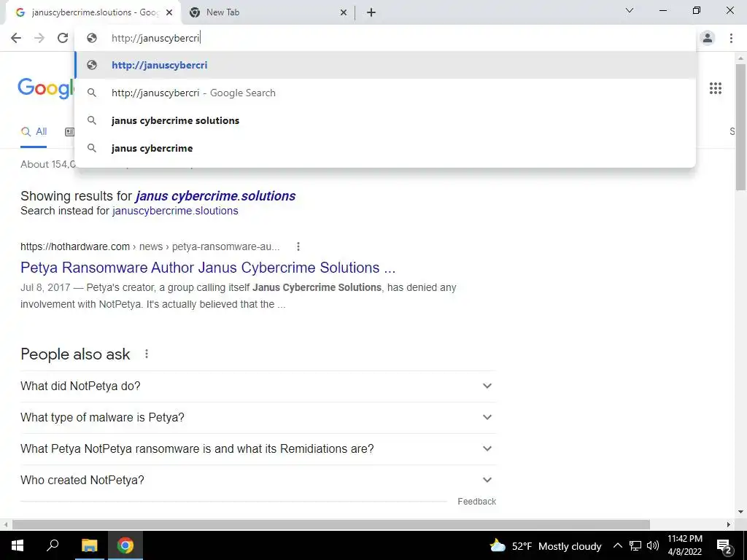Show hidden system tray icons
The width and height of the screenshot is (747, 560).
click(x=617, y=545)
